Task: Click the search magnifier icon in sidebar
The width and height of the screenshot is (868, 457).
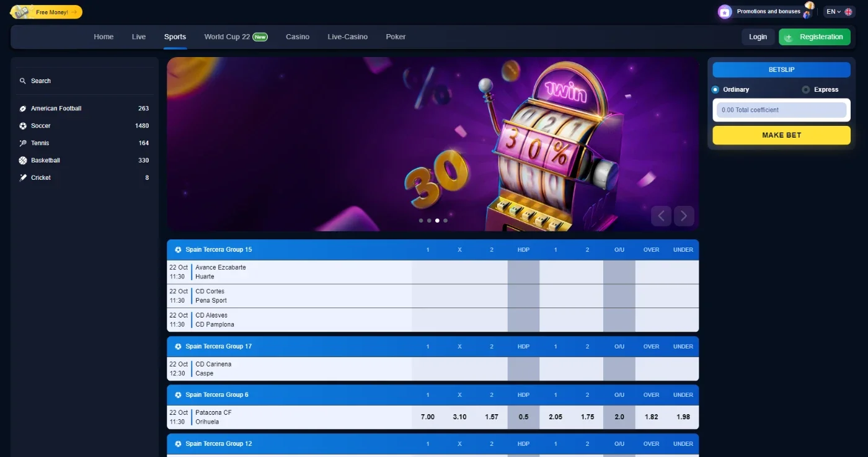Action: click(23, 81)
